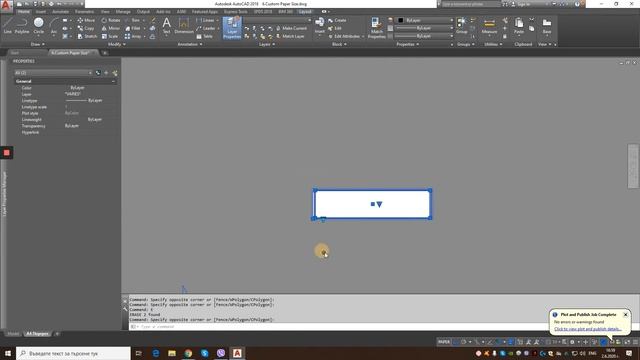640x360 pixels.
Task: Select the Dimension tool
Action: click(x=184, y=25)
